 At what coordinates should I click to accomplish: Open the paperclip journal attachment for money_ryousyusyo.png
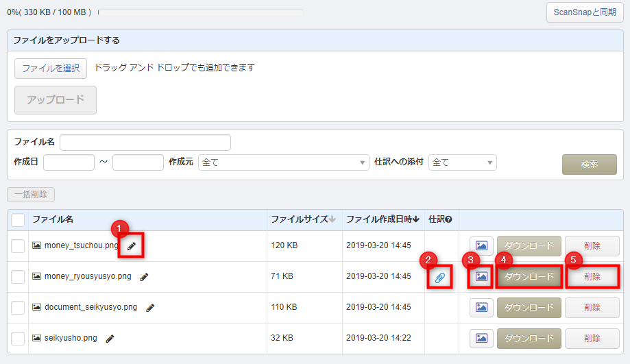(440, 277)
